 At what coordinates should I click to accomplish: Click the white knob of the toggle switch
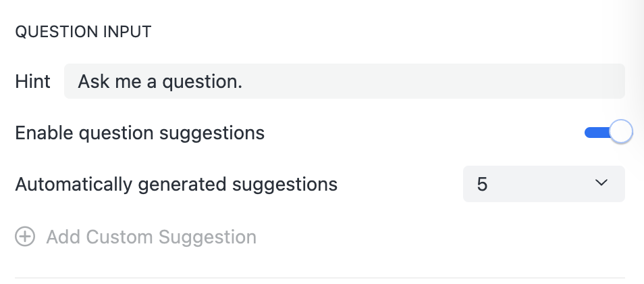pyautogui.click(x=620, y=132)
